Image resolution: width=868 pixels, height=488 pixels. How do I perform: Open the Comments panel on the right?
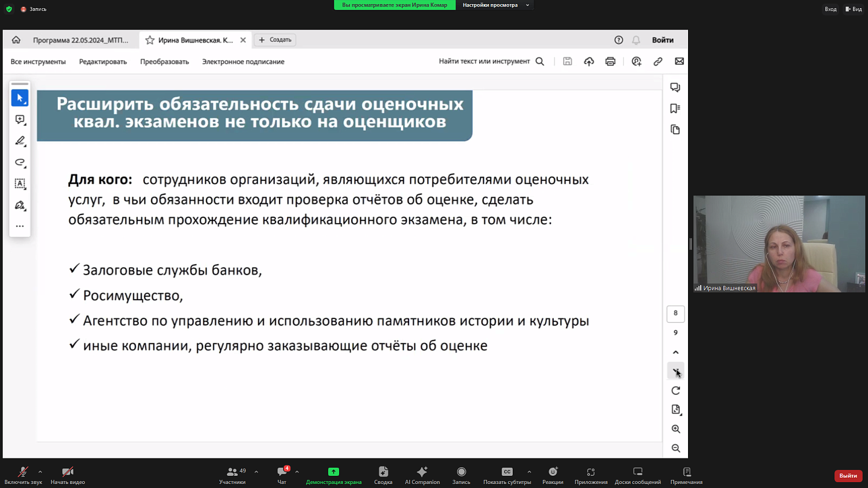tap(675, 87)
